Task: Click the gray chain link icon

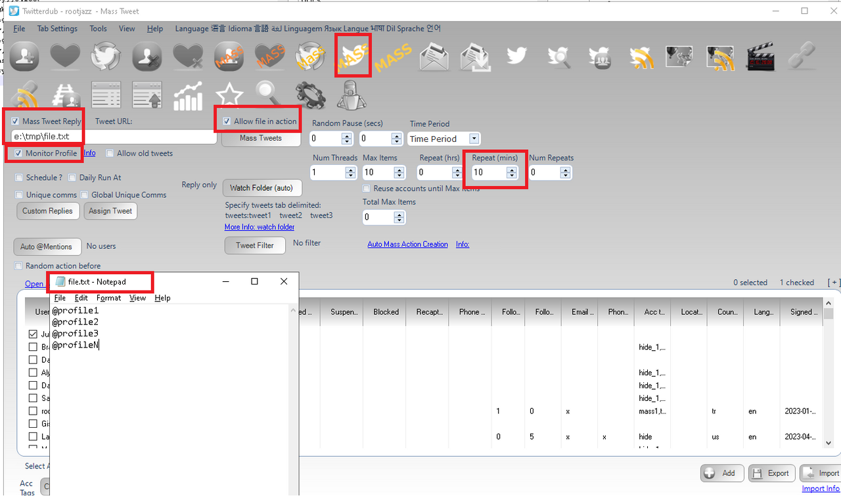Action: [x=801, y=57]
